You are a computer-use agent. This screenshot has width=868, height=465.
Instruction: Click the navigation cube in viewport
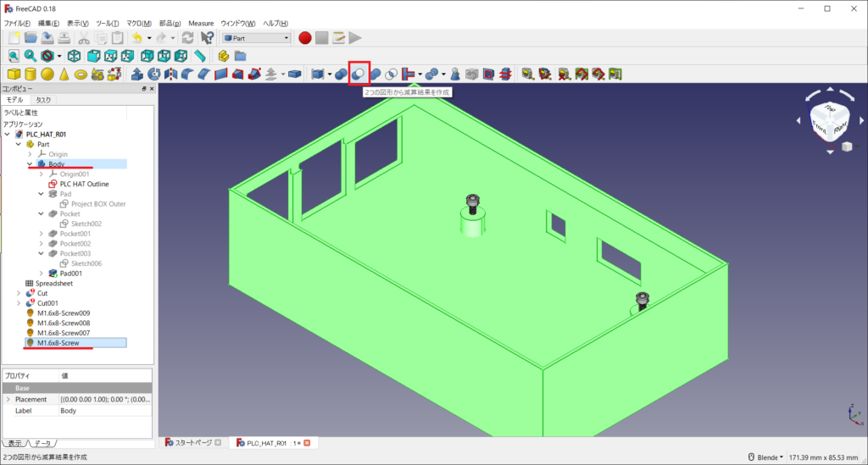[828, 123]
